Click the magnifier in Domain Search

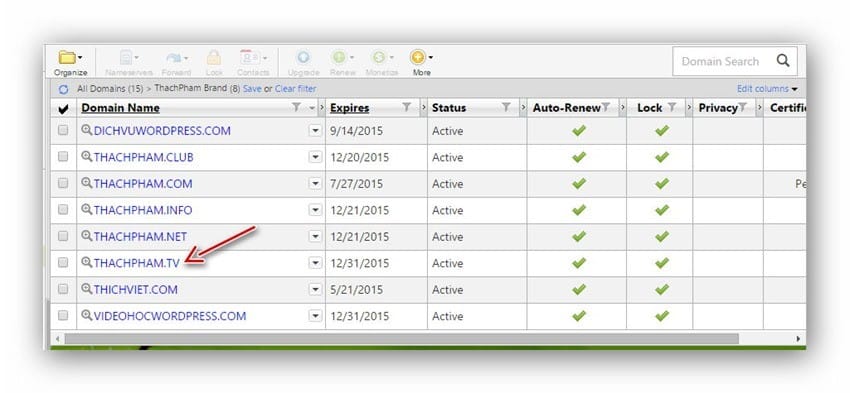tap(783, 61)
